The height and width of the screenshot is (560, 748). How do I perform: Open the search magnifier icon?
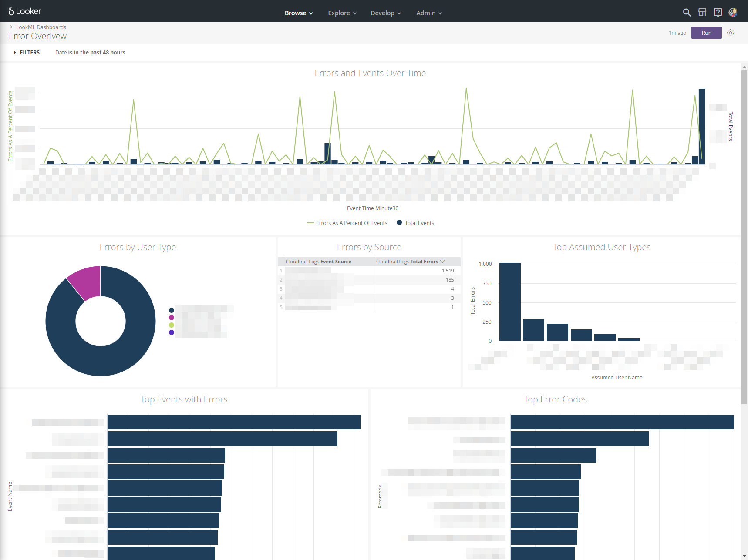point(687,13)
